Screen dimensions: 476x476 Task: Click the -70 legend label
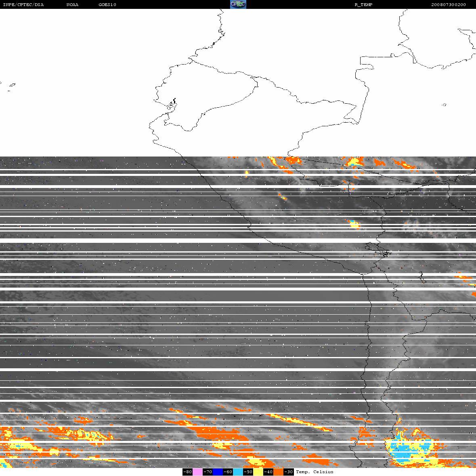208,472
